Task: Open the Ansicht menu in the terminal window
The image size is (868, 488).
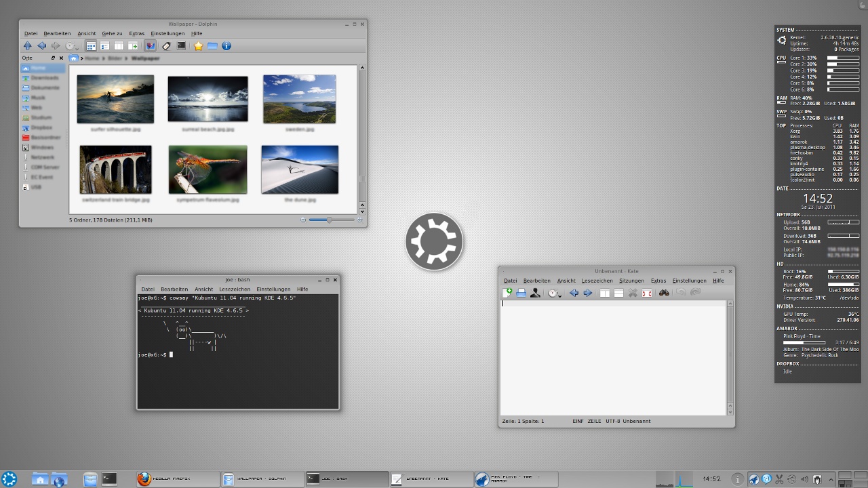Action: click(204, 289)
